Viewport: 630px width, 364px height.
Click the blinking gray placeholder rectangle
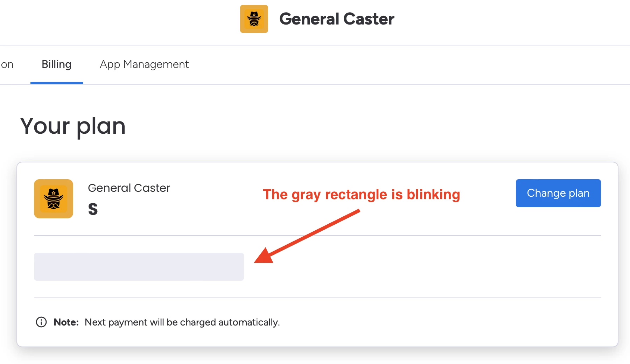[139, 267]
